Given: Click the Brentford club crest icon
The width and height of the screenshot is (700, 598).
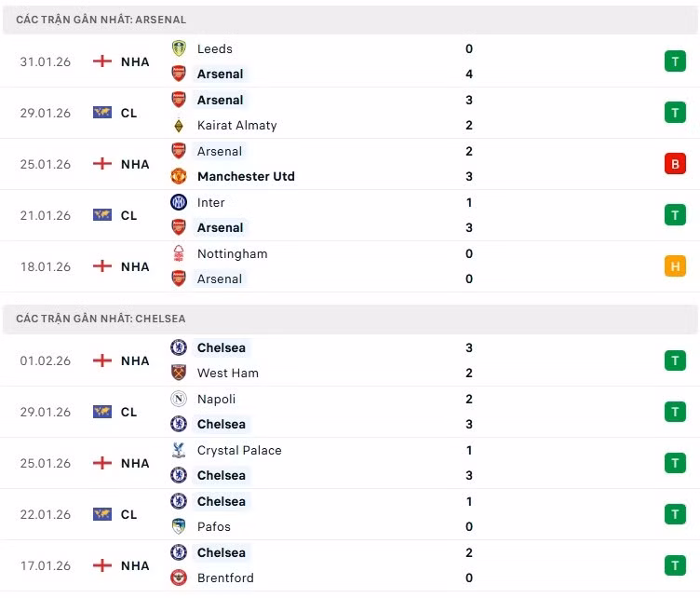Looking at the screenshot, I should coord(179,578).
